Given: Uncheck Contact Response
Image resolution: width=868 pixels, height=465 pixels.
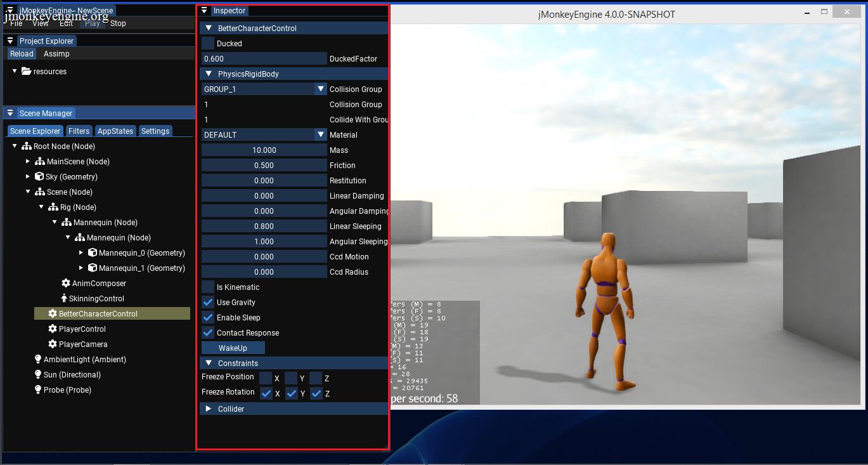Looking at the screenshot, I should point(208,332).
